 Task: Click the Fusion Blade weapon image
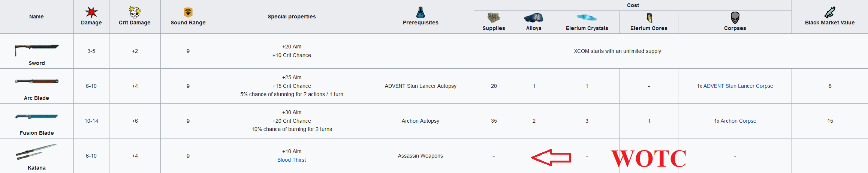37,117
